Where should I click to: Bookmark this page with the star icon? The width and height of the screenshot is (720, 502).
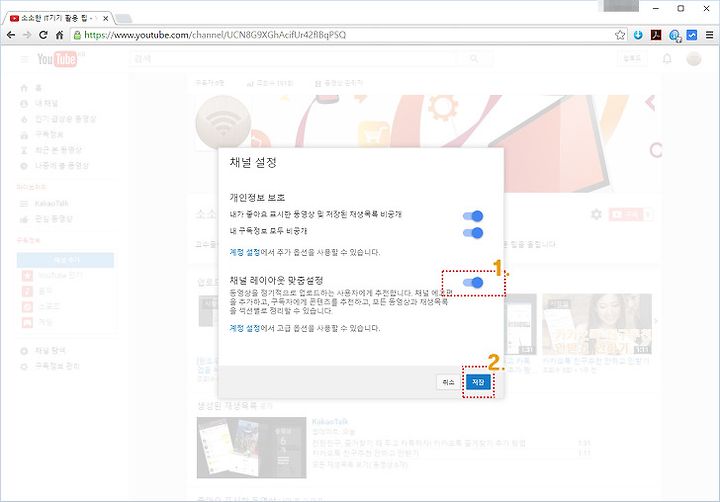point(620,35)
